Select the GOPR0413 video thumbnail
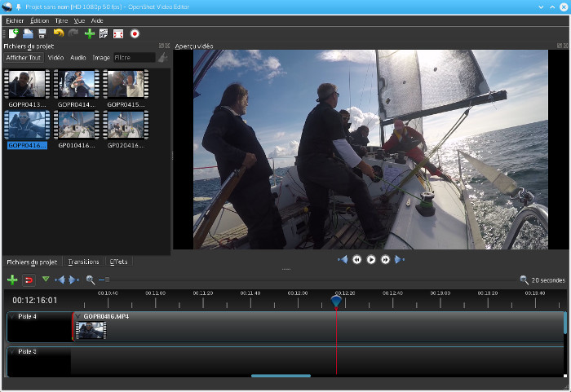This screenshot has width=571, height=392. click(27, 83)
